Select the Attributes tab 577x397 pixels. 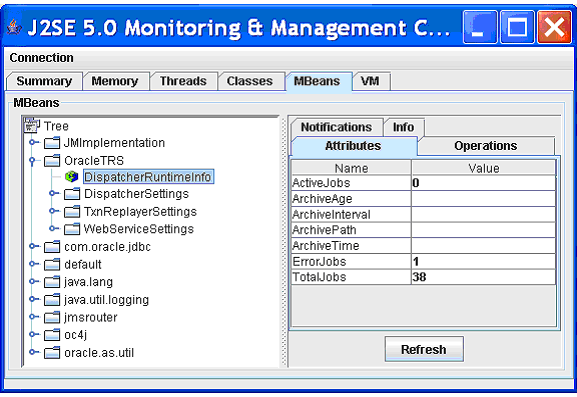(353, 146)
